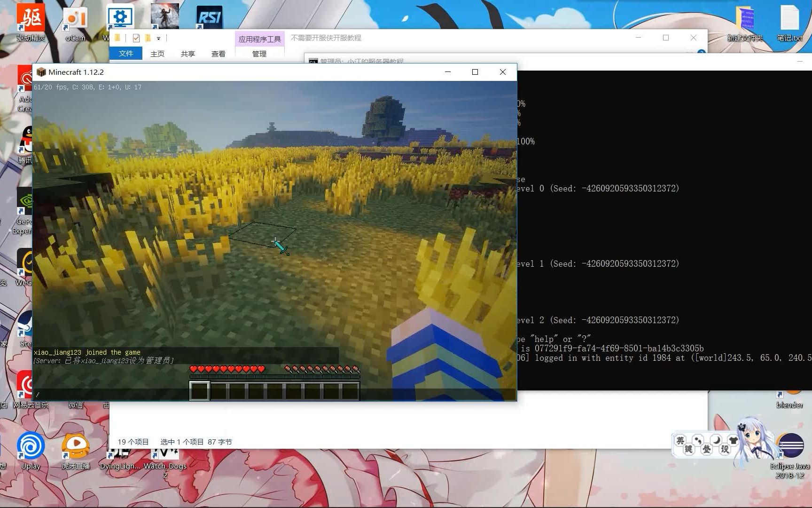Expand Explorer quick access toolbar dropdown

click(x=158, y=39)
